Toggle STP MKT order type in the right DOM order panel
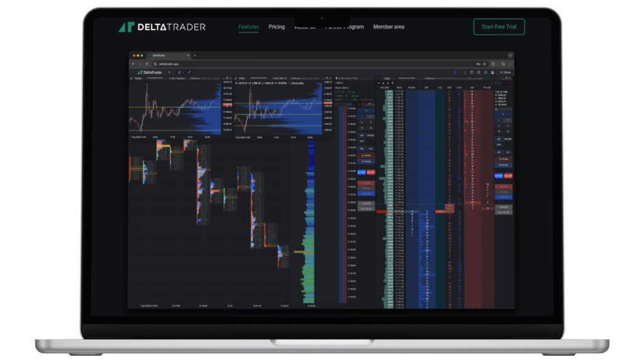The width and height of the screenshot is (644, 362). click(x=508, y=139)
